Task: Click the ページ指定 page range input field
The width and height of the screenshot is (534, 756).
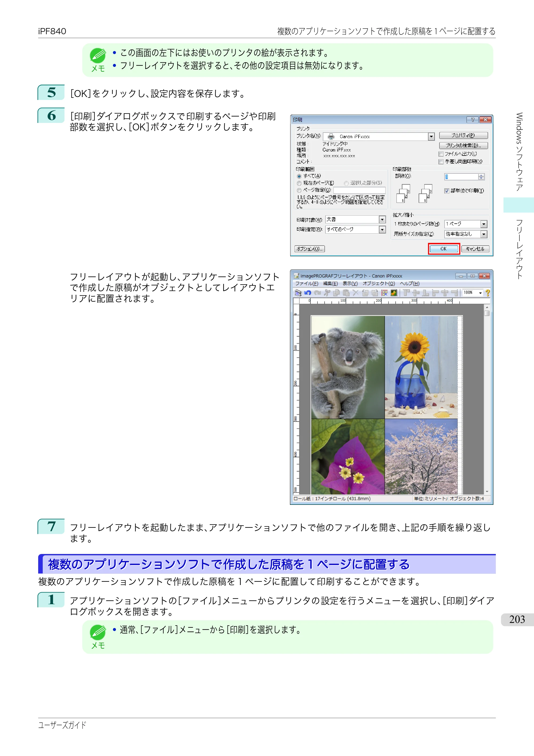Action: 359,190
